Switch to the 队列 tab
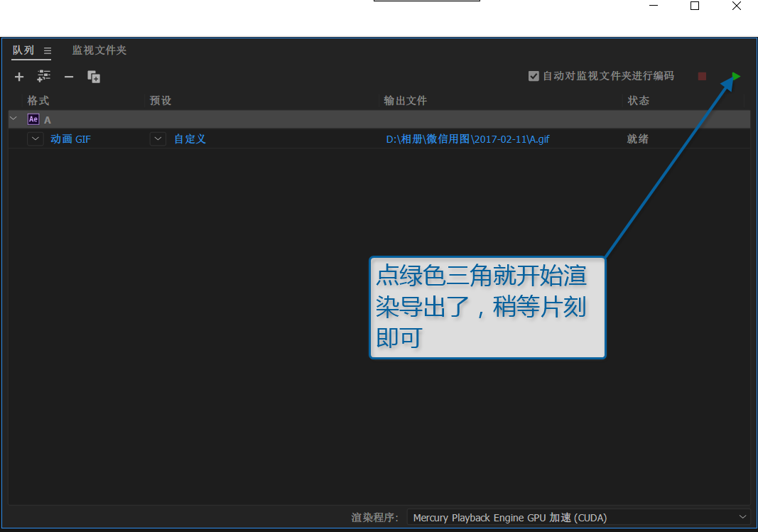Viewport: 758px width, 532px height. click(23, 50)
